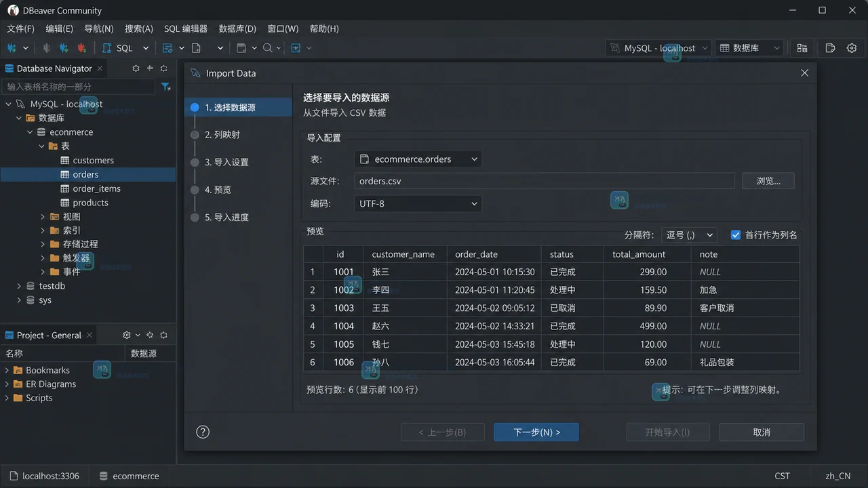Open the 分隔符 逗号 dropdown
Image resolution: width=868 pixels, height=488 pixels.
(x=689, y=235)
